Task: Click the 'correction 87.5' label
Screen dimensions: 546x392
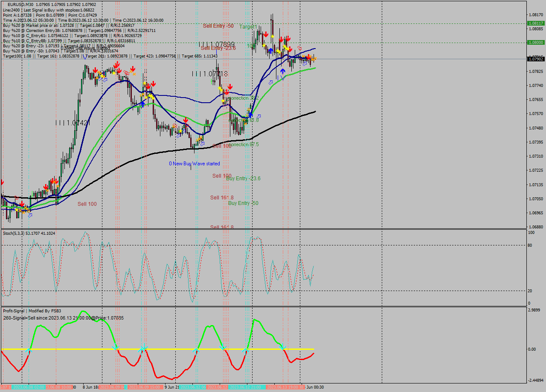Action: pos(244,144)
